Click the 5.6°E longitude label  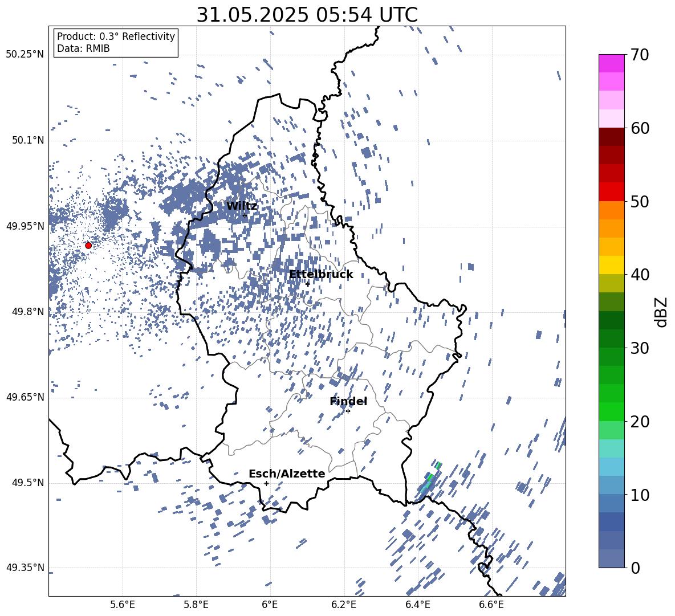coord(123,605)
